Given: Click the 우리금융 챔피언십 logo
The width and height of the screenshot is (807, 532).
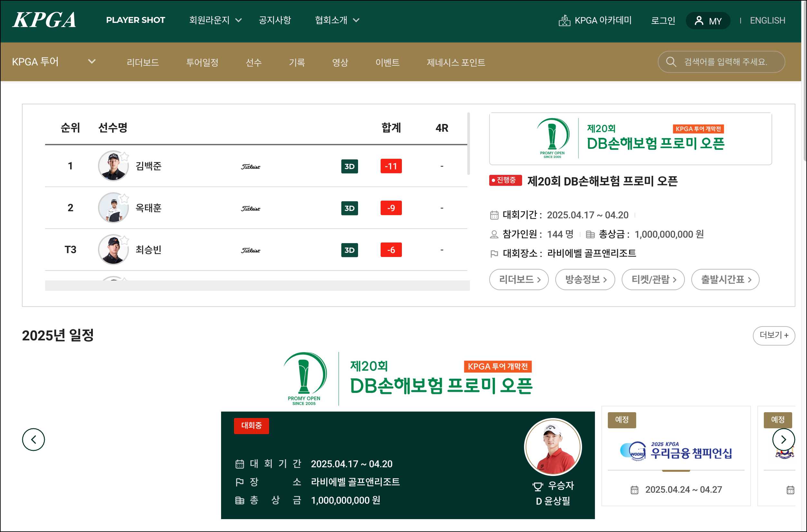Looking at the screenshot, I should (x=676, y=452).
